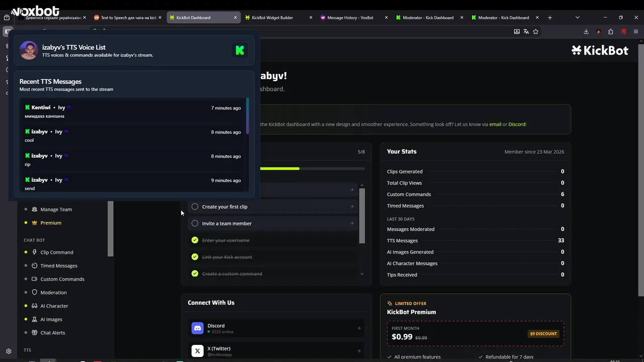Click the AI Images flask icon
644x362 pixels.
(x=34, y=319)
